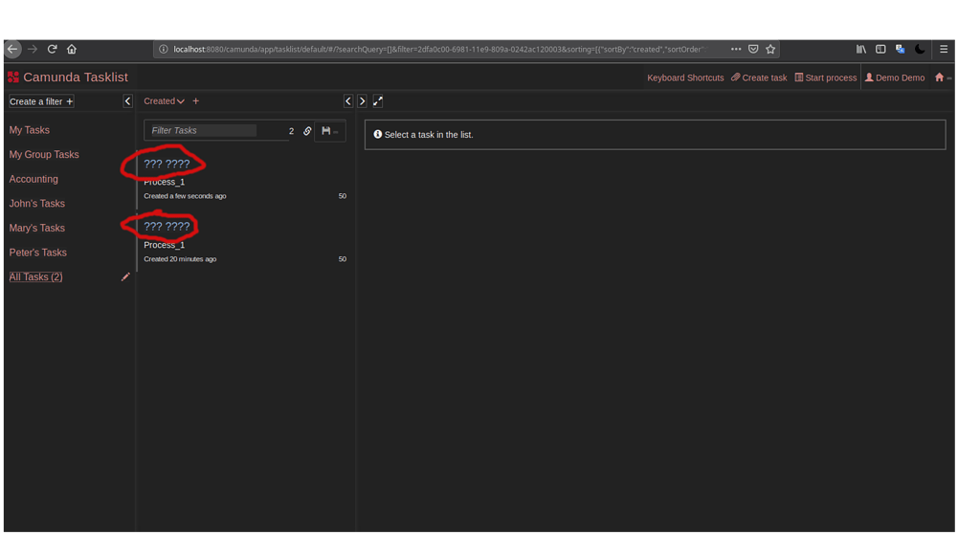Viewport: 980px width, 551px height.
Task: Open the save filter dropdown arrow
Action: 336,132
